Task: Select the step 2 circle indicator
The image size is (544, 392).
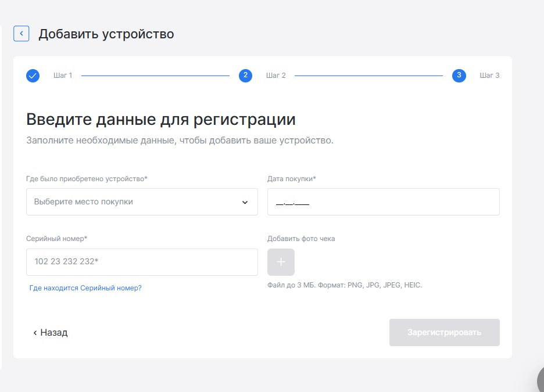Action: pos(246,75)
